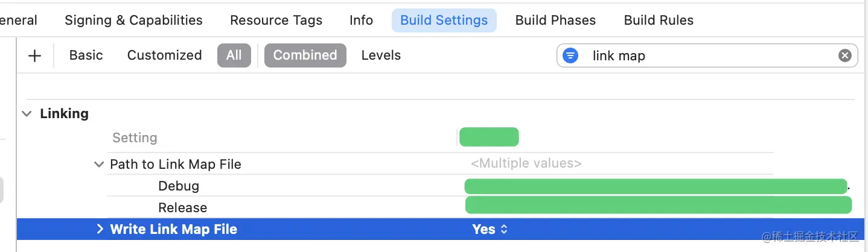868x252 pixels.
Task: Open the Signing & Capabilities tab
Action: (x=133, y=20)
